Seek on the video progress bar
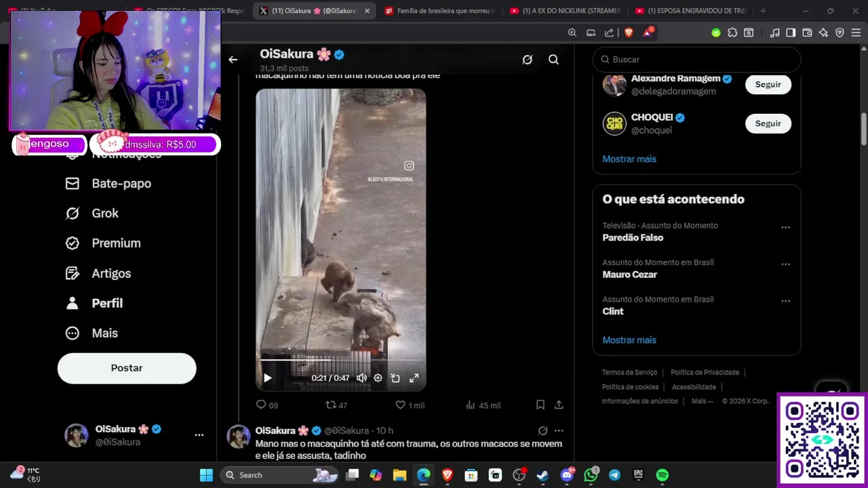The height and width of the screenshot is (488, 868). [x=340, y=361]
